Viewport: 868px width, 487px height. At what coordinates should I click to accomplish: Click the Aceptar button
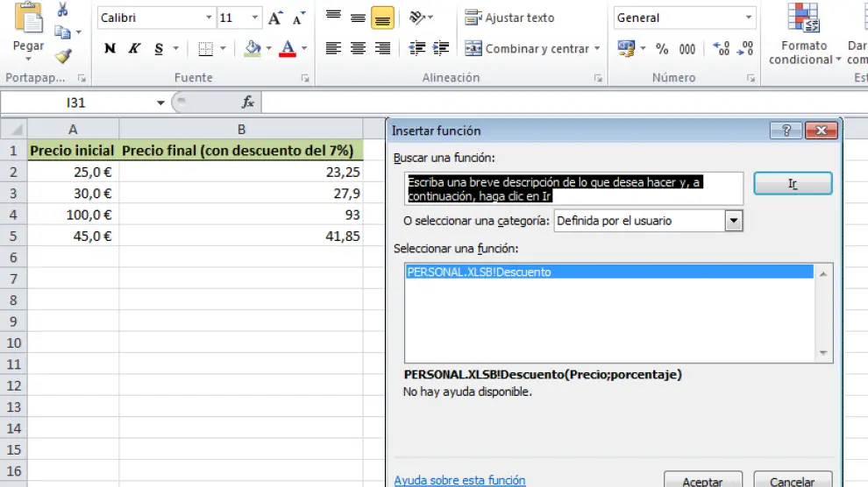click(x=702, y=481)
